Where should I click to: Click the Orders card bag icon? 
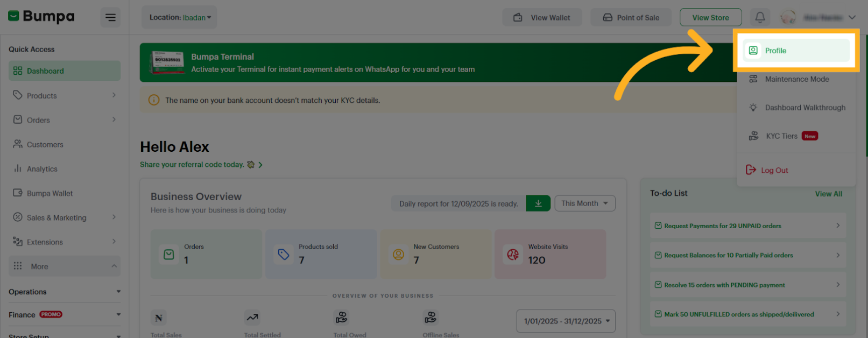pos(169,254)
